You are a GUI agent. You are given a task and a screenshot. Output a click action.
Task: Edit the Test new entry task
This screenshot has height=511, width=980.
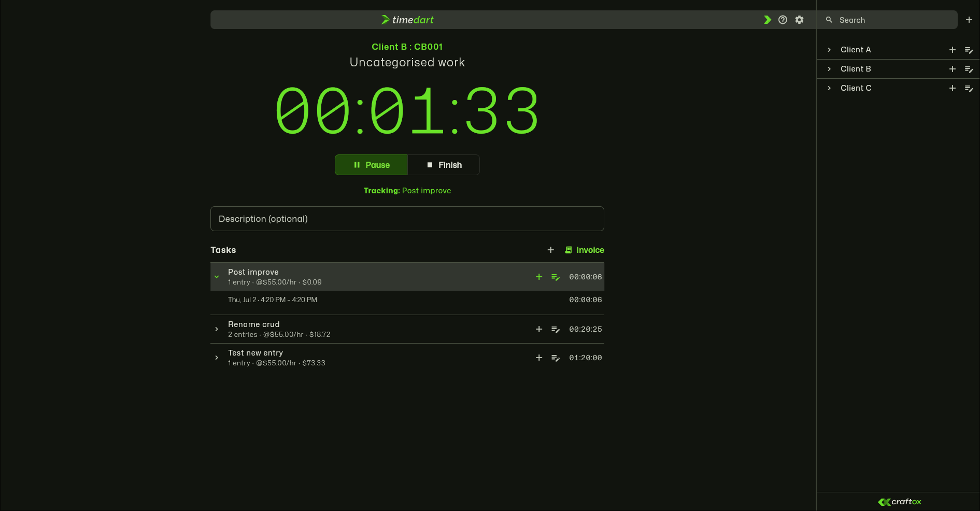555,358
